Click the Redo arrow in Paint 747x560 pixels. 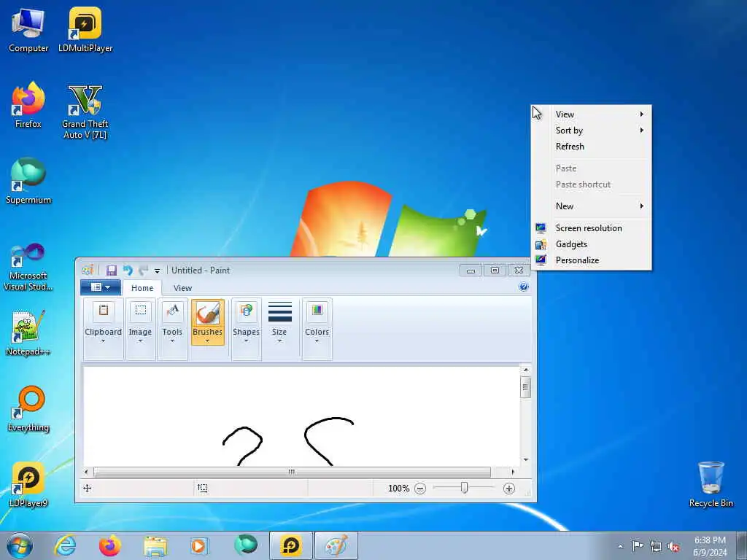coord(144,271)
